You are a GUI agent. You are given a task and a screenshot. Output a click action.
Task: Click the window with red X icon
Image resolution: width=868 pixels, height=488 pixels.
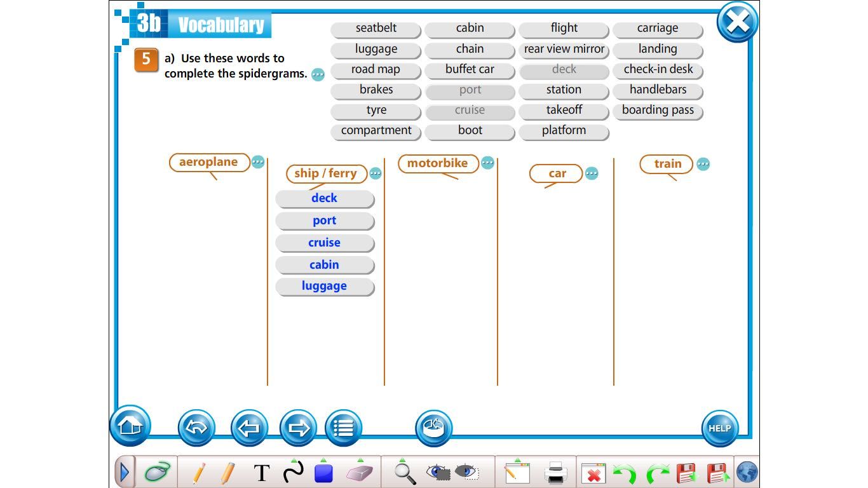[593, 473]
